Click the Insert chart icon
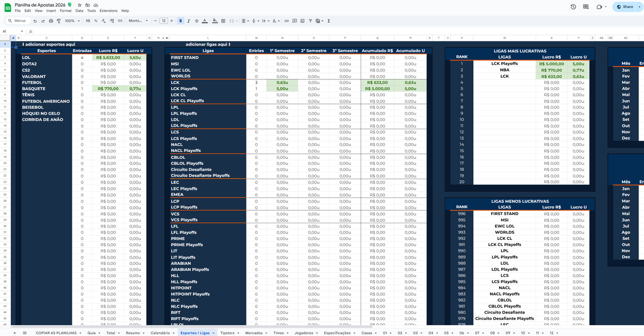The image size is (644, 336). pyautogui.click(x=302, y=21)
